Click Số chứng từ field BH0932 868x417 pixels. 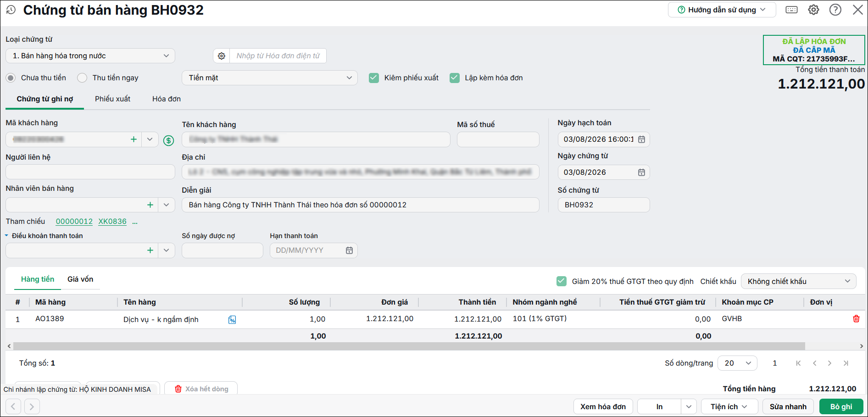pos(604,205)
